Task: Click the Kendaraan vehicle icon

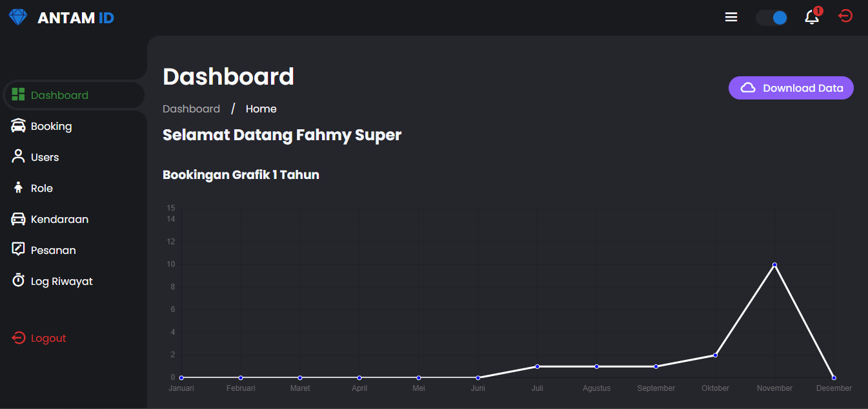Action: coord(18,218)
